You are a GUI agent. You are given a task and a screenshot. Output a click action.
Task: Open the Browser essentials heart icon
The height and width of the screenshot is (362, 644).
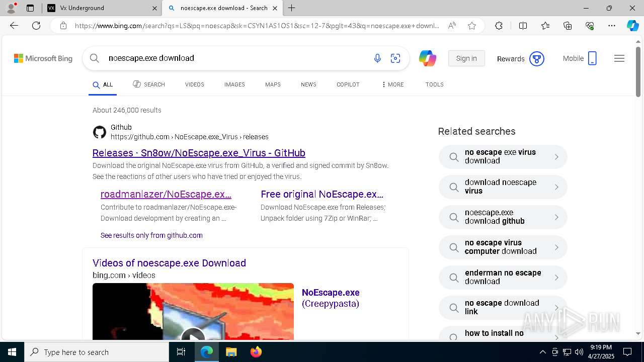click(590, 26)
